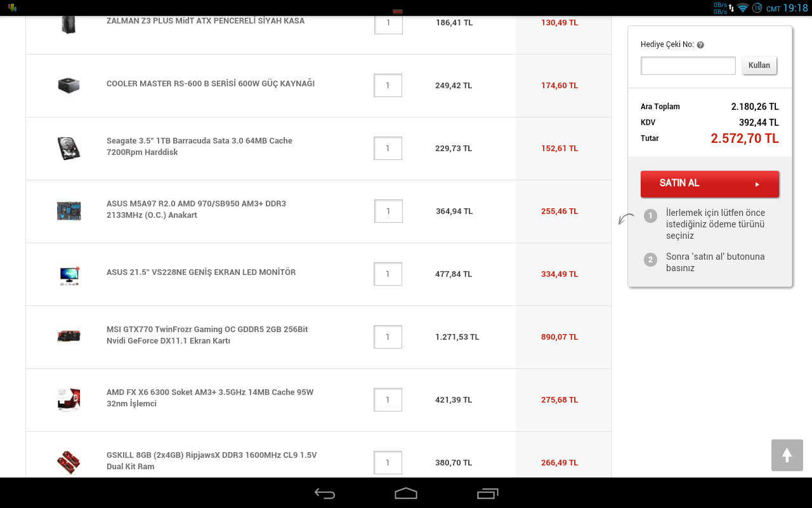Open the ASUS 21.5" VS228NE monitor link
This screenshot has width=812, height=508.
pyautogui.click(x=201, y=272)
